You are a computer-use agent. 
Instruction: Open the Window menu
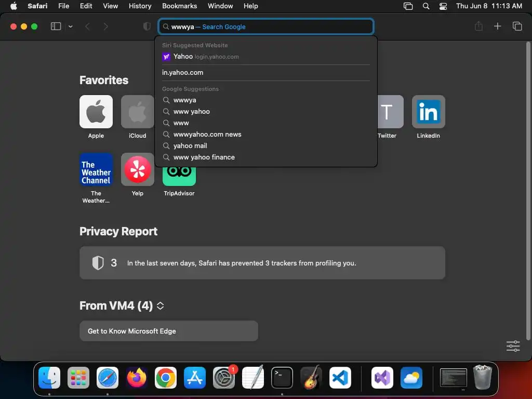click(220, 6)
